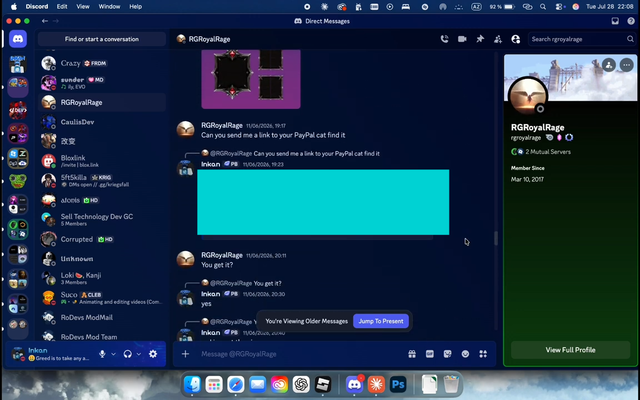Open the 5ftSkilla direct message
This screenshot has width=640, height=400.
pyautogui.click(x=102, y=180)
